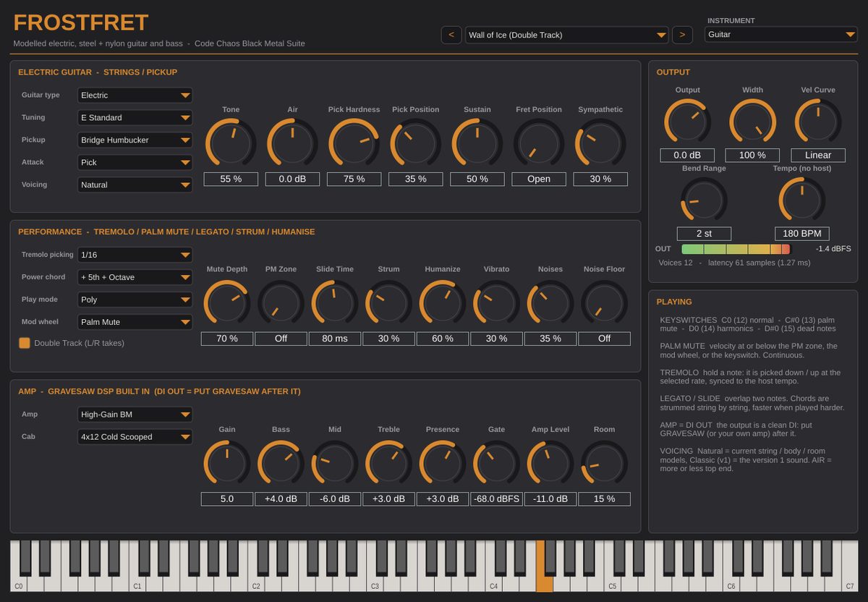Open the Amp model dropdown
The width and height of the screenshot is (868, 602).
135,415
